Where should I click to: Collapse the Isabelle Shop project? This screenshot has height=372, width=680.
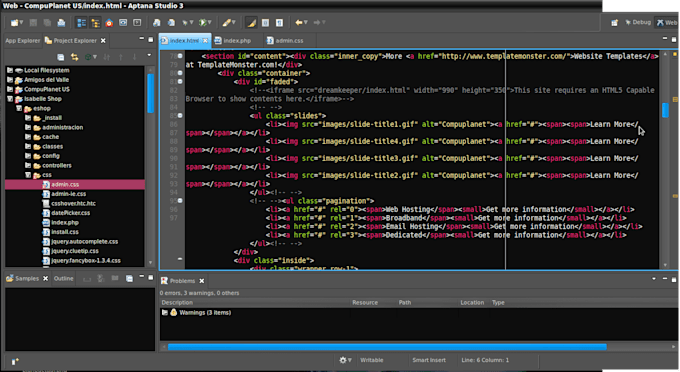(10, 98)
